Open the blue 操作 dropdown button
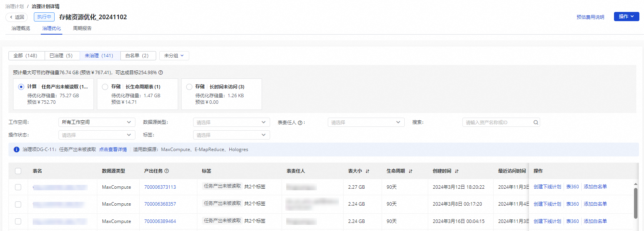The width and height of the screenshot is (644, 231). click(x=626, y=17)
